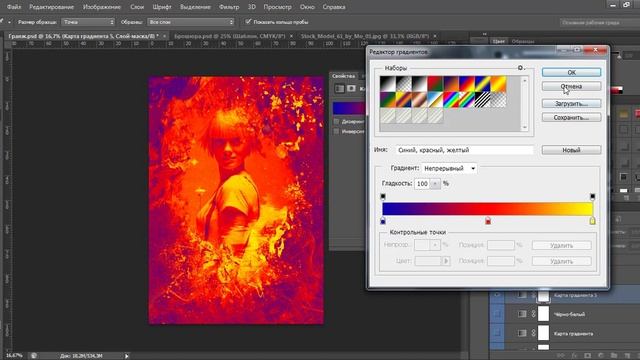Screen dimensions: 640x360
Task: Click the add layer mask icon in Layers panel
Action: point(587,356)
